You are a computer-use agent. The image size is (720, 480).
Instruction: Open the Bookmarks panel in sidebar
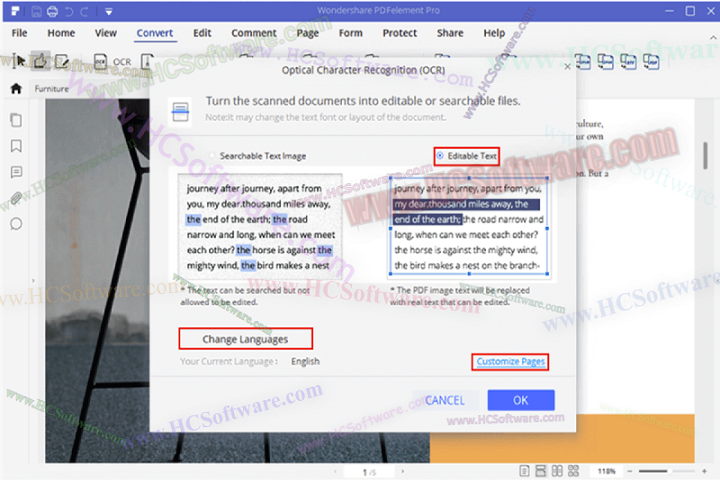click(16, 147)
